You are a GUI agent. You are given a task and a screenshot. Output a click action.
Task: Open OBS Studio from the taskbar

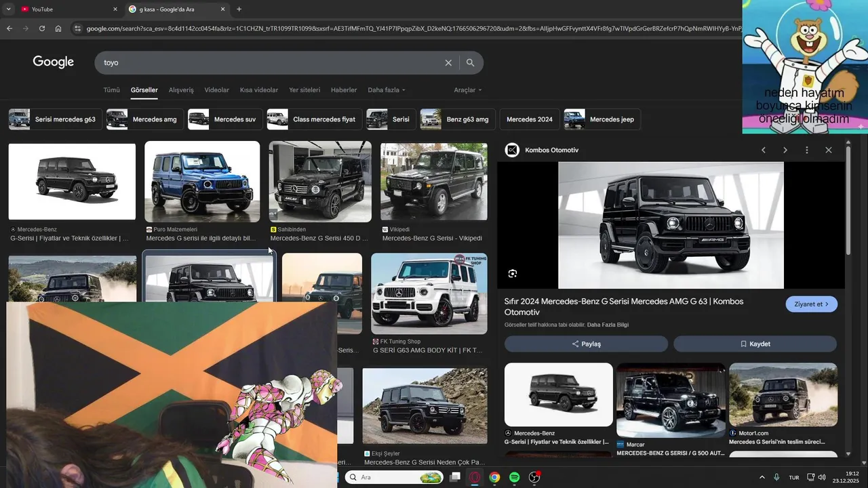(534, 477)
